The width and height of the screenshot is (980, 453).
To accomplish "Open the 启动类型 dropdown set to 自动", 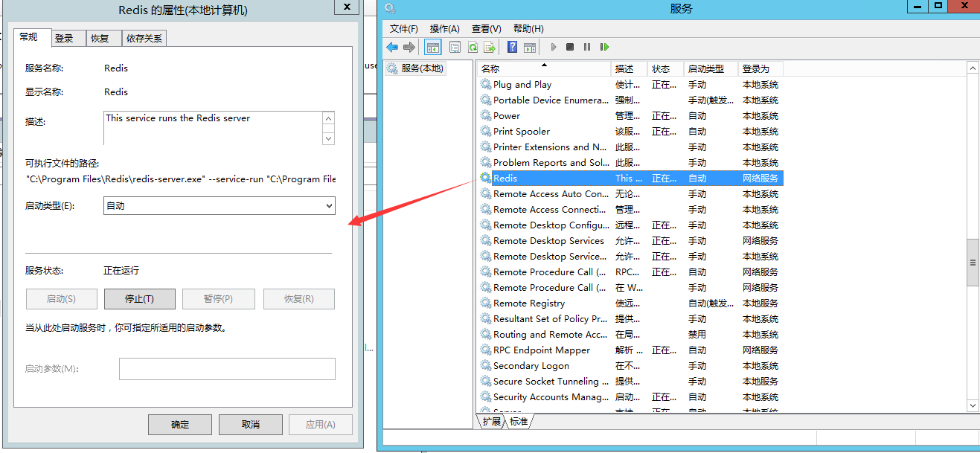I will point(220,205).
